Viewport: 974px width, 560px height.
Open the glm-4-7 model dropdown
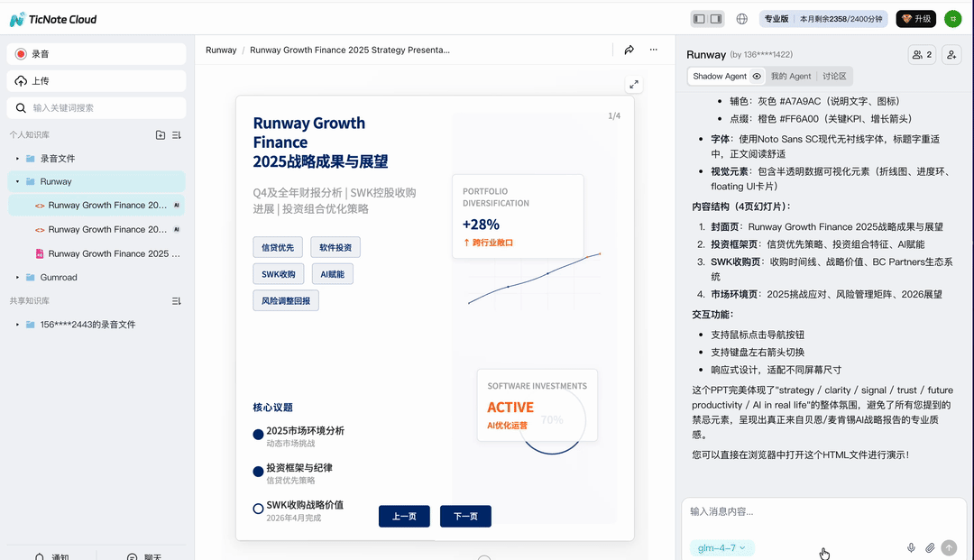(721, 548)
